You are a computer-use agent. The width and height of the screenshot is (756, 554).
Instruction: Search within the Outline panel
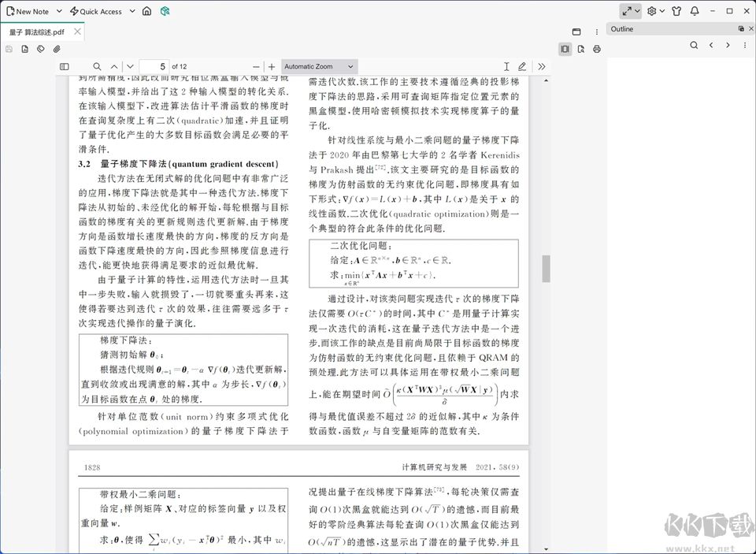[694, 46]
